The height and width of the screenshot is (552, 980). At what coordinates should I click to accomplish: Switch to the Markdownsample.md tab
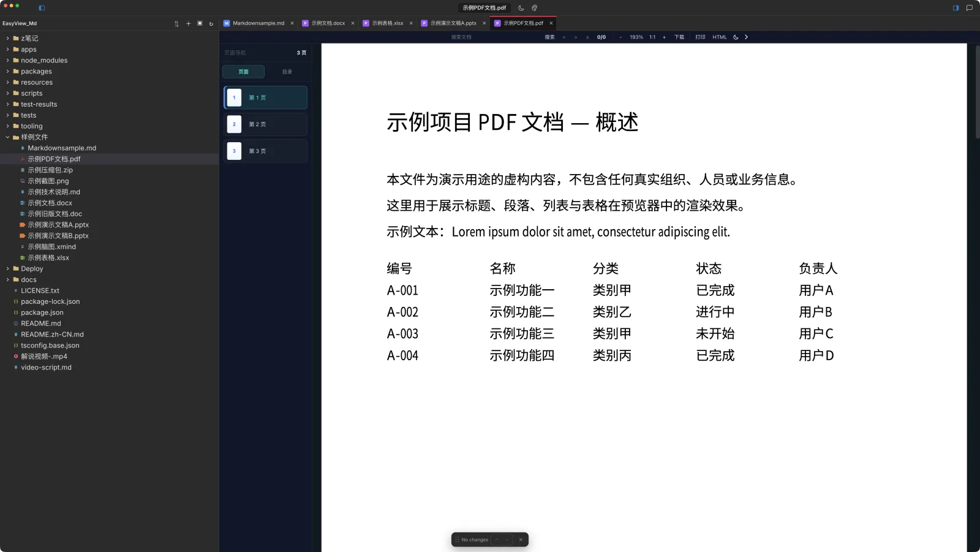258,23
